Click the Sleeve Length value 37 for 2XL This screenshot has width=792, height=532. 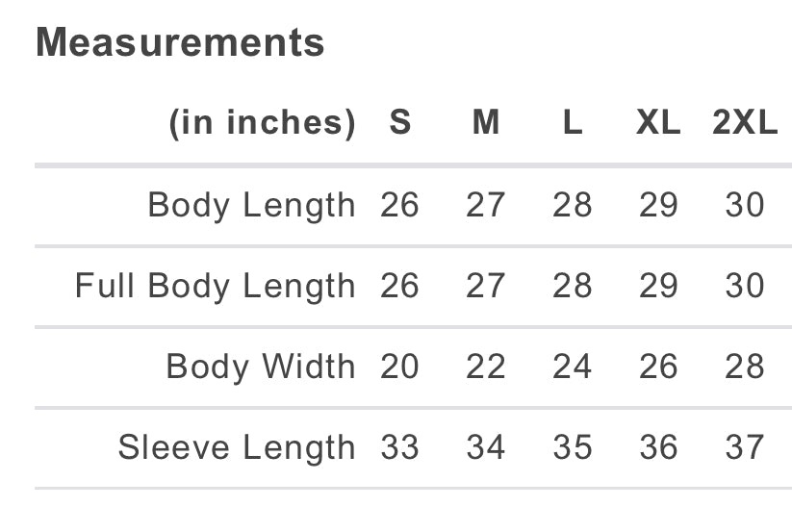[745, 447]
